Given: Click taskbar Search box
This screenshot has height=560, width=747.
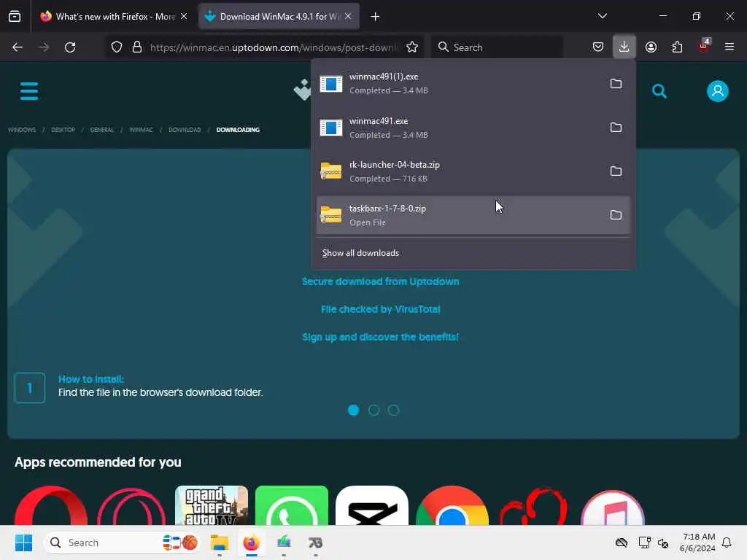Looking at the screenshot, I should [122, 542].
